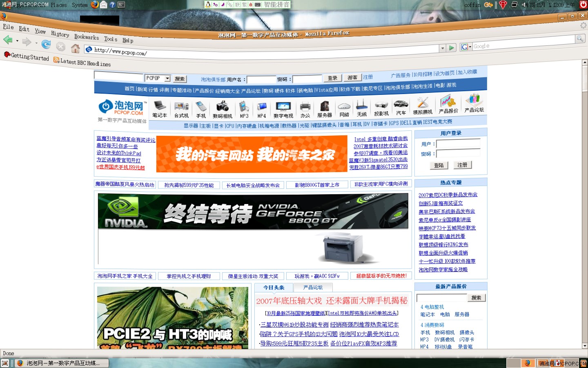Viewport: 588px width, 368px height.
Task: Open the Help icon in top panel
Action: [x=112, y=4]
